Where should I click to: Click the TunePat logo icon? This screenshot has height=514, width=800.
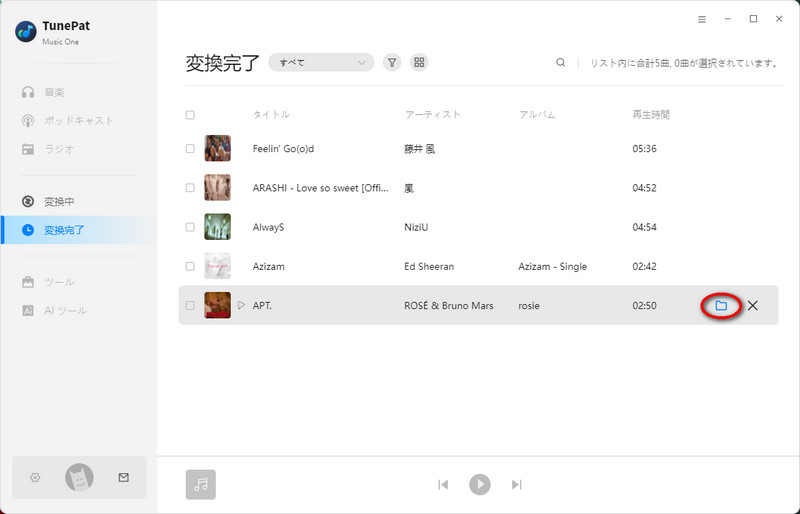(26, 32)
